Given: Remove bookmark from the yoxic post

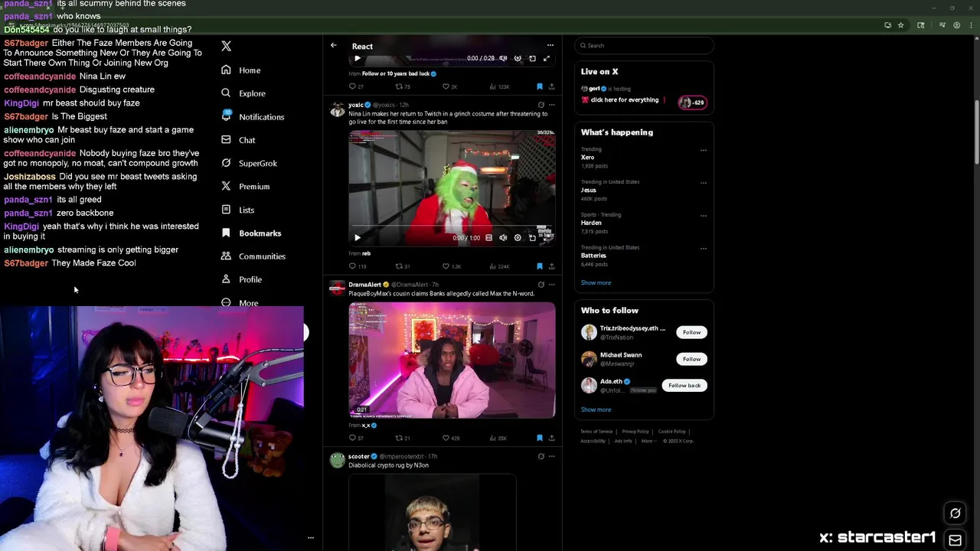Looking at the screenshot, I should tap(539, 266).
